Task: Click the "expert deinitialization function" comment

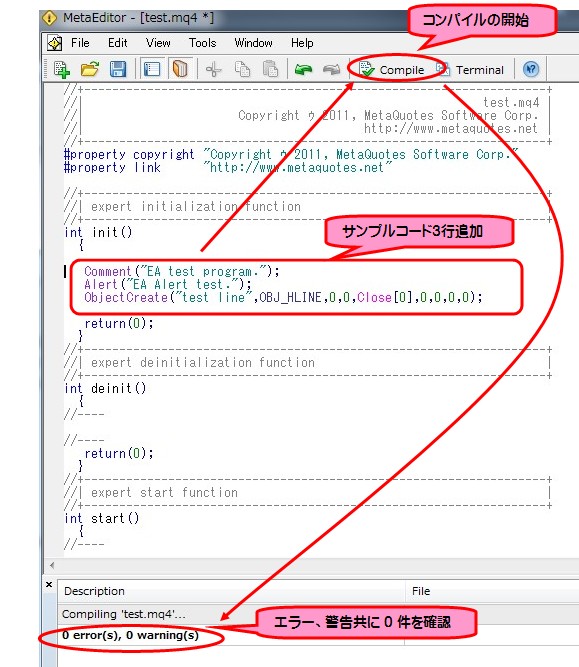Action: tap(203, 362)
